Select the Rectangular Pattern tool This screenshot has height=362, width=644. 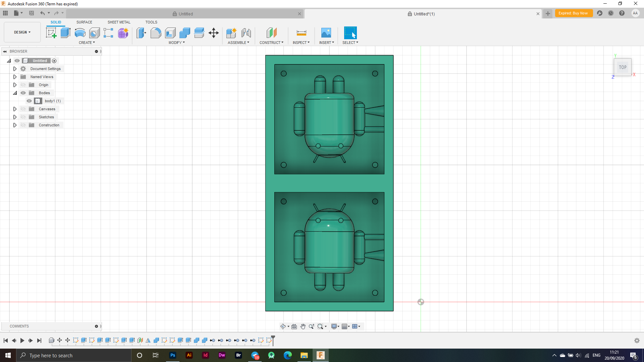pyautogui.click(x=108, y=33)
